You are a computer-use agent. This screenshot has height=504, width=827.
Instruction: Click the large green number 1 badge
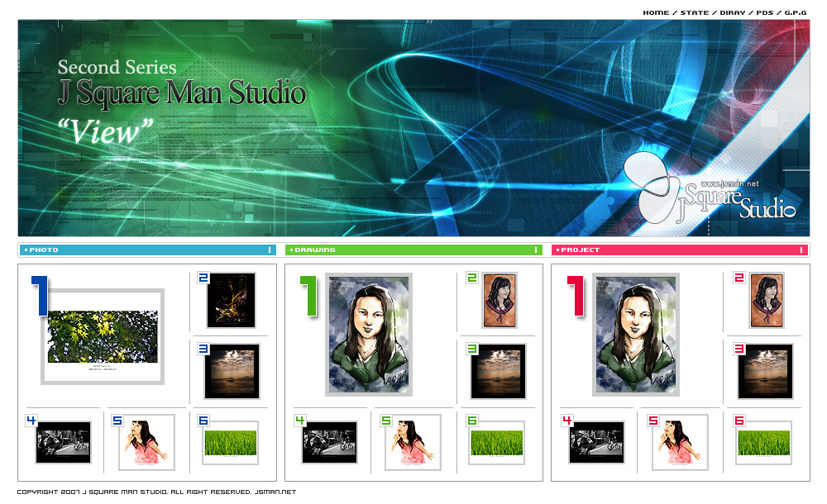tap(307, 296)
